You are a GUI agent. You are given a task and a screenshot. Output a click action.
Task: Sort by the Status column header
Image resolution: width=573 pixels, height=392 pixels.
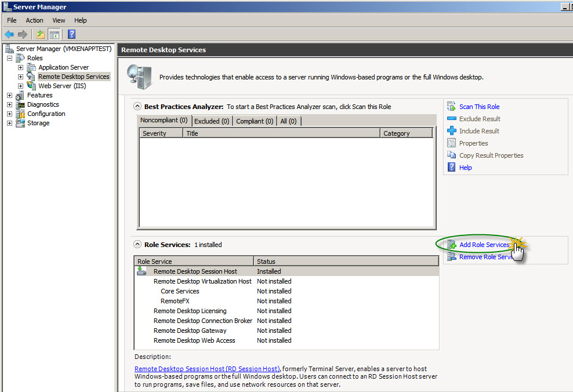pyautogui.click(x=346, y=262)
